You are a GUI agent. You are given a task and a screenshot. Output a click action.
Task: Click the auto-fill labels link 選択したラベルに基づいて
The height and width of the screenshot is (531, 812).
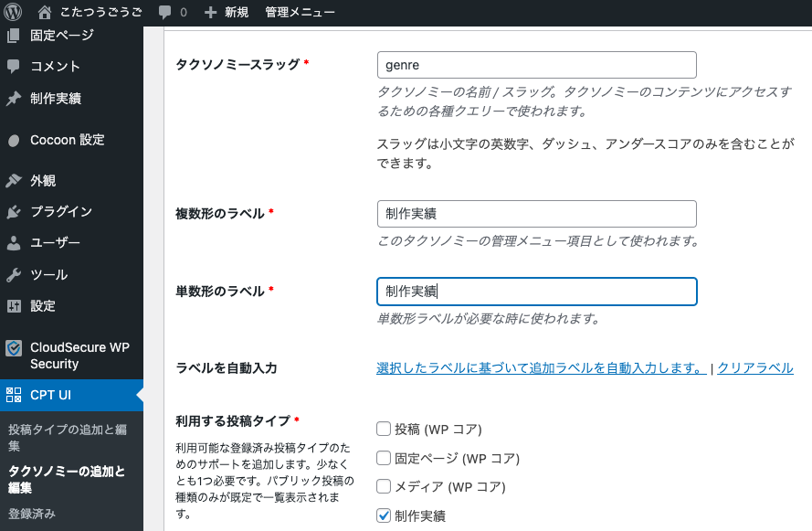coord(542,368)
